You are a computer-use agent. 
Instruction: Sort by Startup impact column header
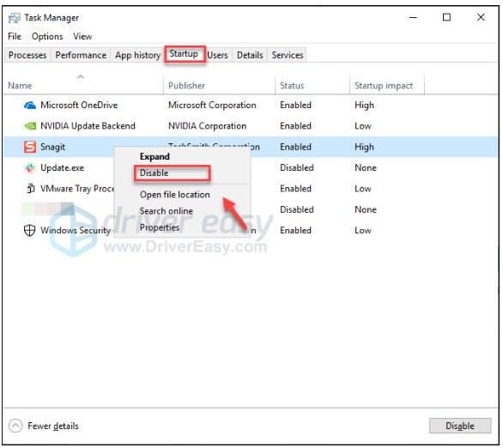point(384,86)
